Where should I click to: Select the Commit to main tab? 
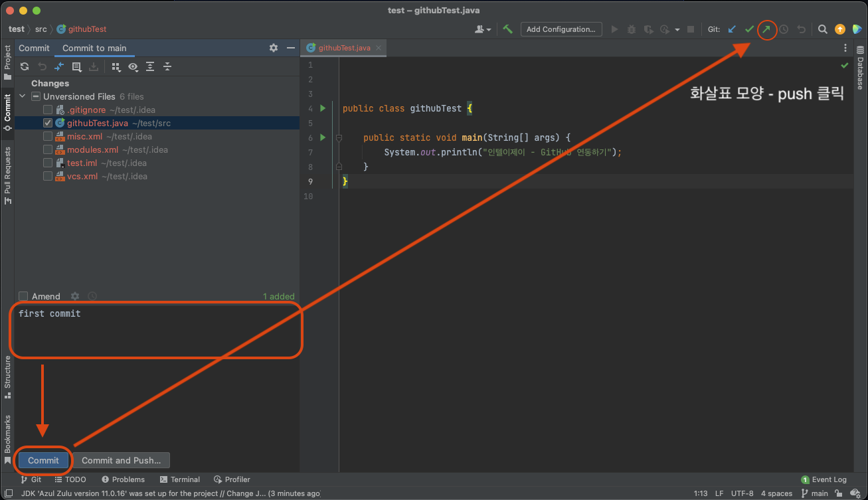click(94, 48)
